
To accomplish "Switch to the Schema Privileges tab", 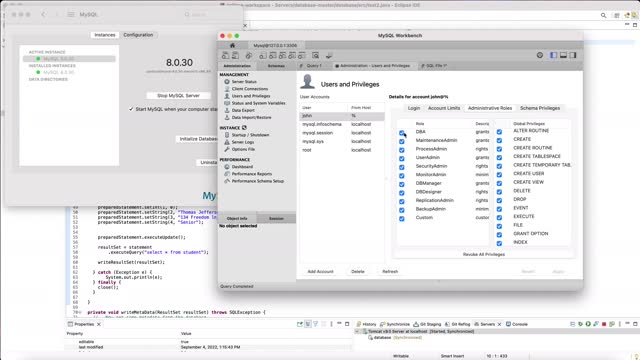I will click(540, 108).
